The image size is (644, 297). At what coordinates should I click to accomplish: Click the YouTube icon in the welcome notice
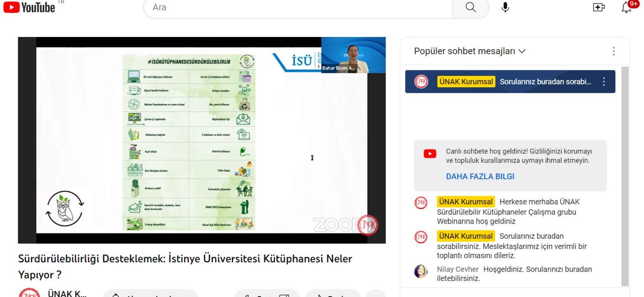[x=430, y=154]
